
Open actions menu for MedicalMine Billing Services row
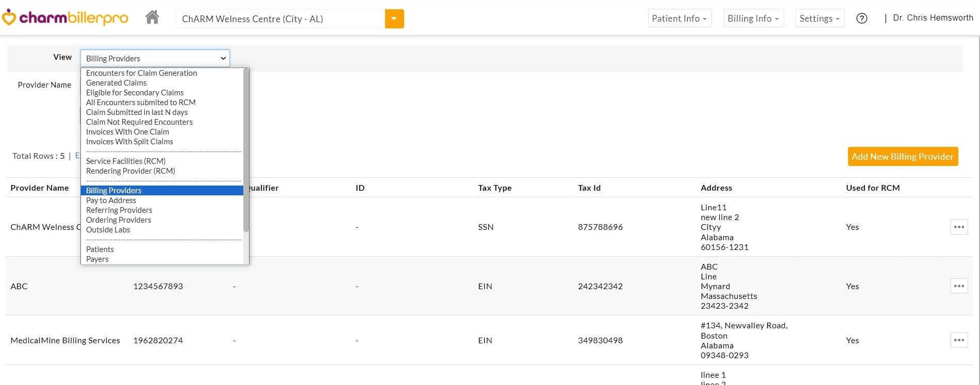[x=959, y=340]
